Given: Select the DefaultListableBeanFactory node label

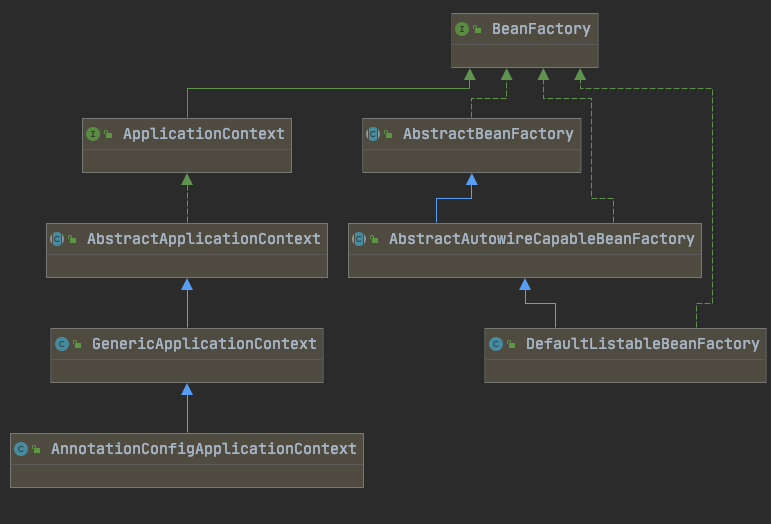Looking at the screenshot, I should pyautogui.click(x=642, y=344).
